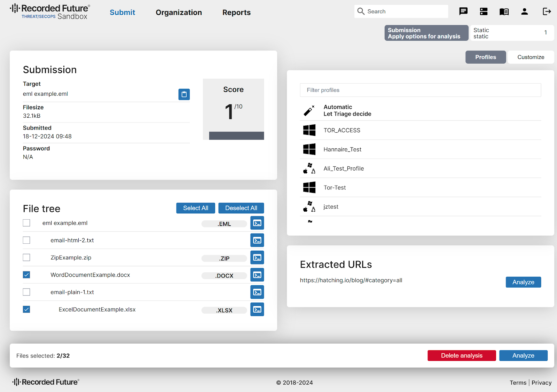The image size is (557, 392).
Task: Open the chat messages icon in header
Action: [x=463, y=11]
